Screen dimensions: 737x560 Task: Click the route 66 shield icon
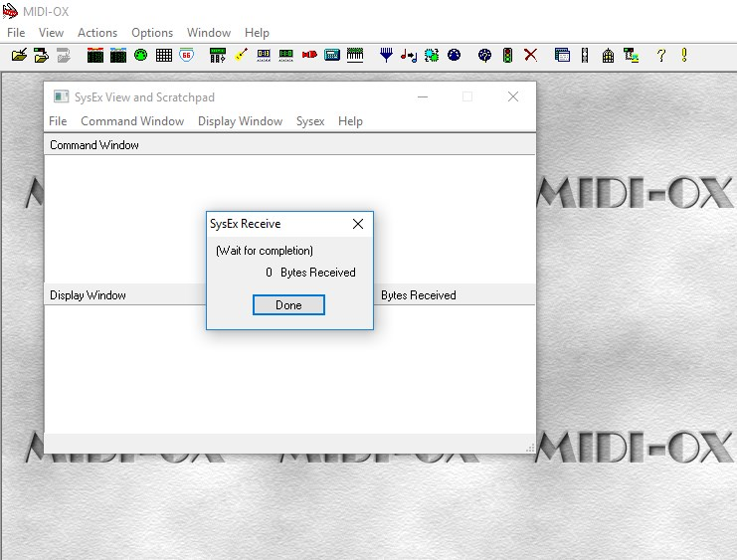pos(187,55)
